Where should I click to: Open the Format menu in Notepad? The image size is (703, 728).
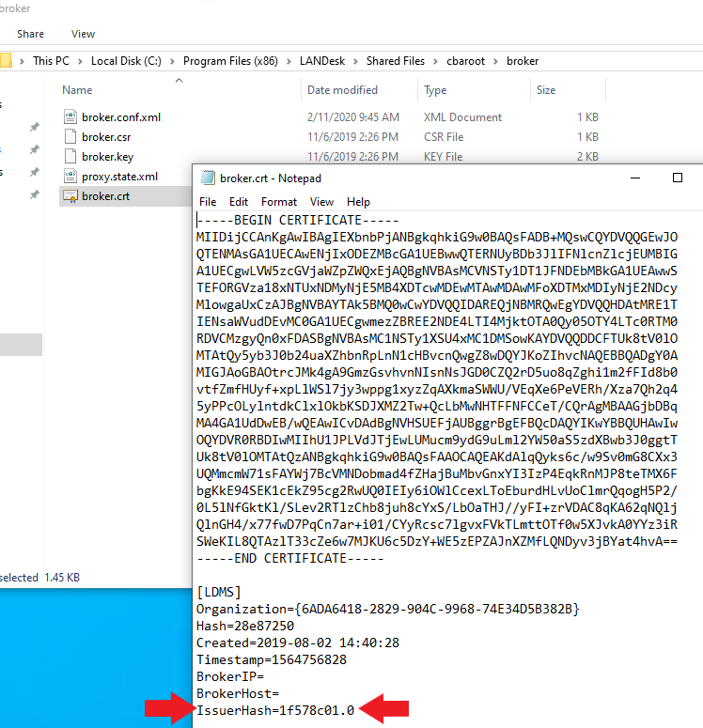coord(279,202)
